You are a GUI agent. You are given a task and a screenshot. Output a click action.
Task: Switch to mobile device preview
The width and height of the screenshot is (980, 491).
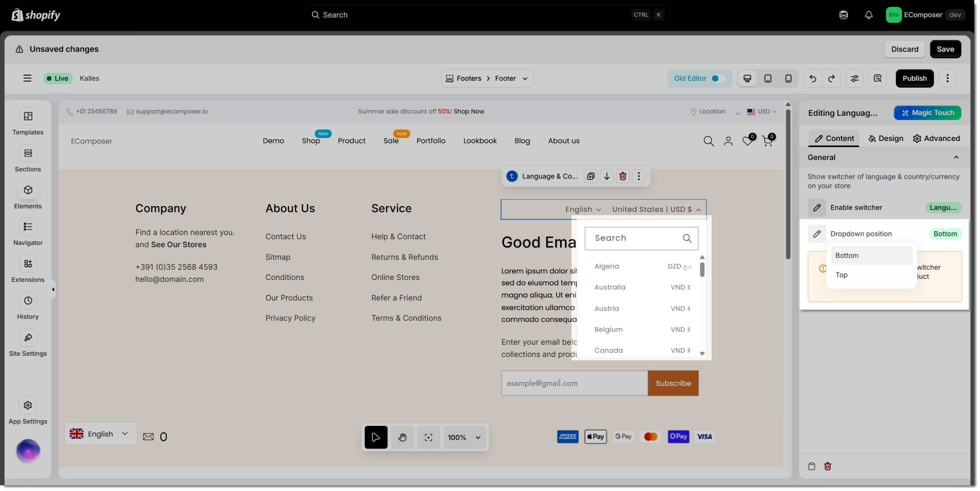(x=788, y=79)
